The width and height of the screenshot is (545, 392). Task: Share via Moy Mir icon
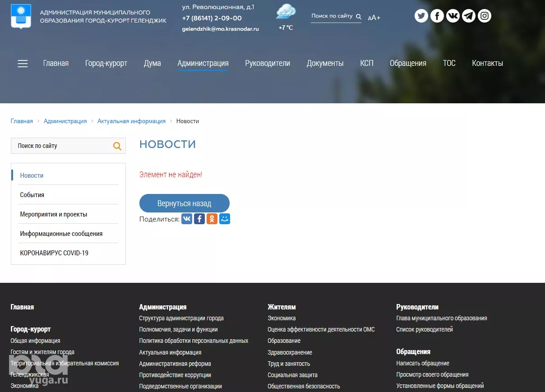pos(225,219)
